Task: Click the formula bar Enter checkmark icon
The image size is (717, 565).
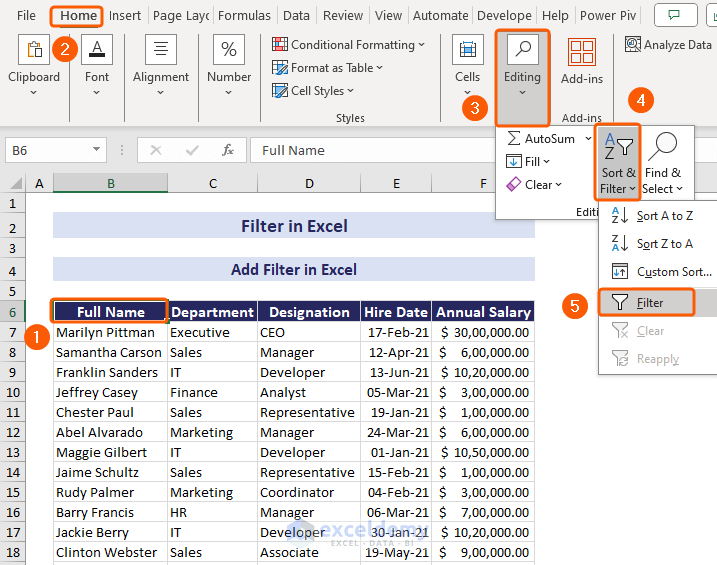Action: pyautogui.click(x=192, y=150)
